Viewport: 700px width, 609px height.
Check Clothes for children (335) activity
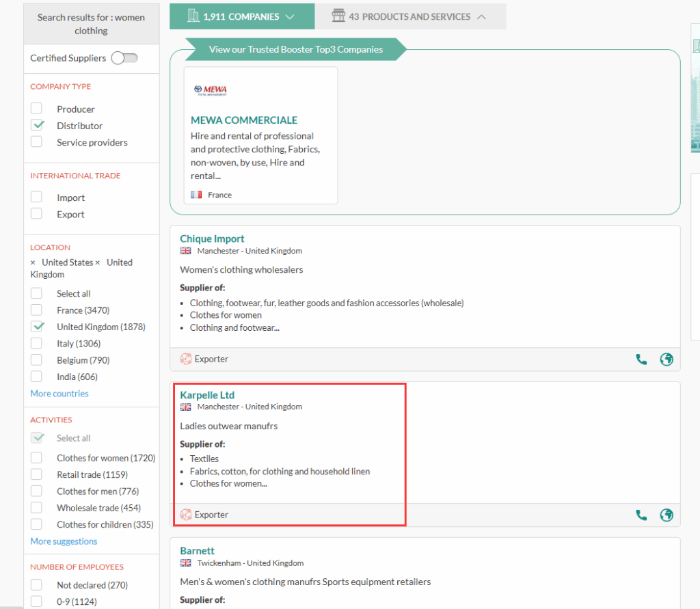point(36,524)
